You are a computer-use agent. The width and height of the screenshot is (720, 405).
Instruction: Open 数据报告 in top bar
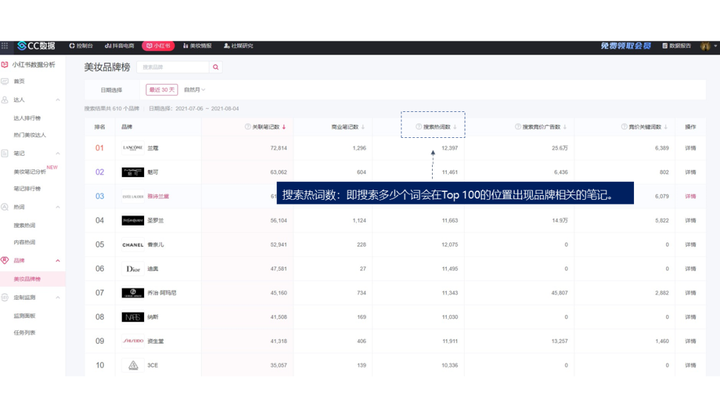pos(676,46)
